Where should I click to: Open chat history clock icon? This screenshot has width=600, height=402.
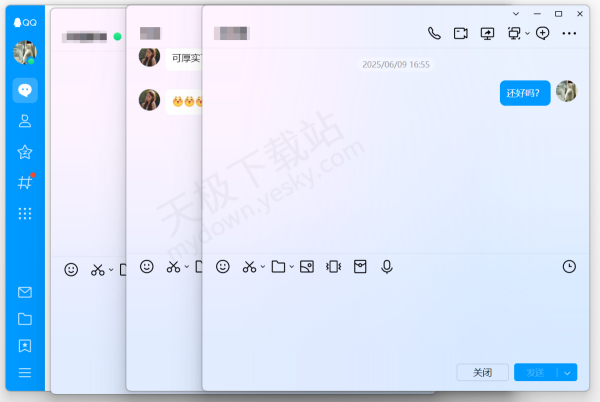tap(569, 267)
